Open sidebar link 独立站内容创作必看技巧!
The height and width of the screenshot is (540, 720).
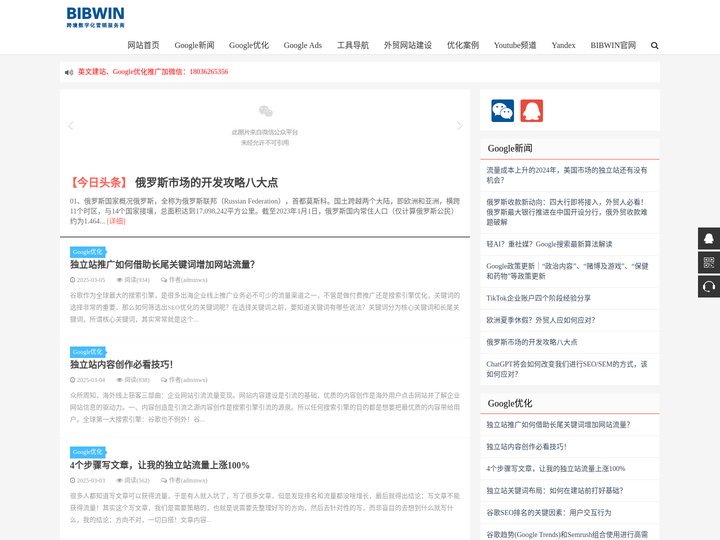click(x=526, y=447)
